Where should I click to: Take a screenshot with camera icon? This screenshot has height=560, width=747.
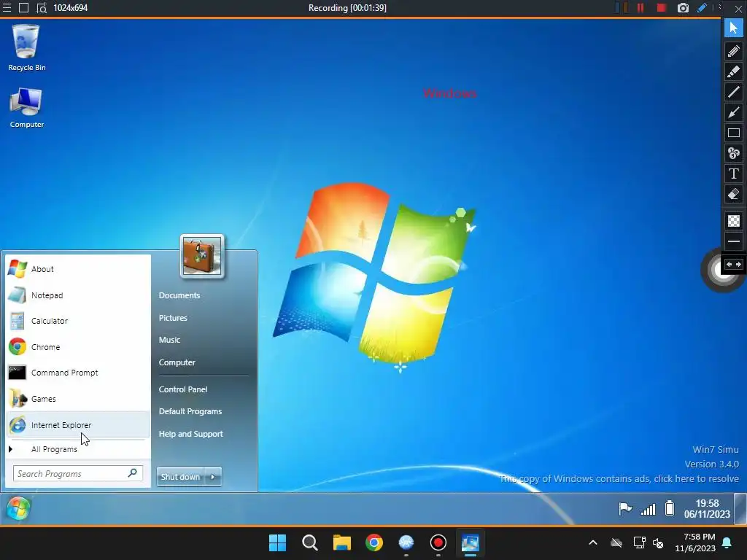pyautogui.click(x=683, y=7)
